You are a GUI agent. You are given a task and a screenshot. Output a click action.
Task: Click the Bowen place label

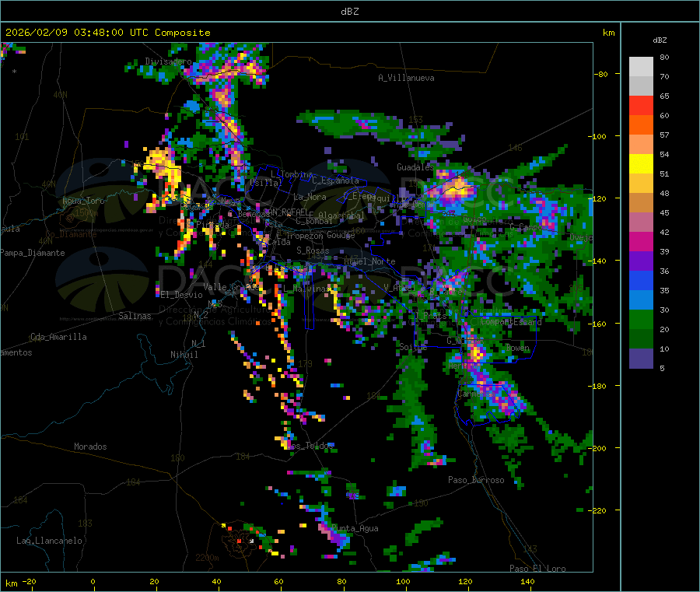(x=517, y=347)
